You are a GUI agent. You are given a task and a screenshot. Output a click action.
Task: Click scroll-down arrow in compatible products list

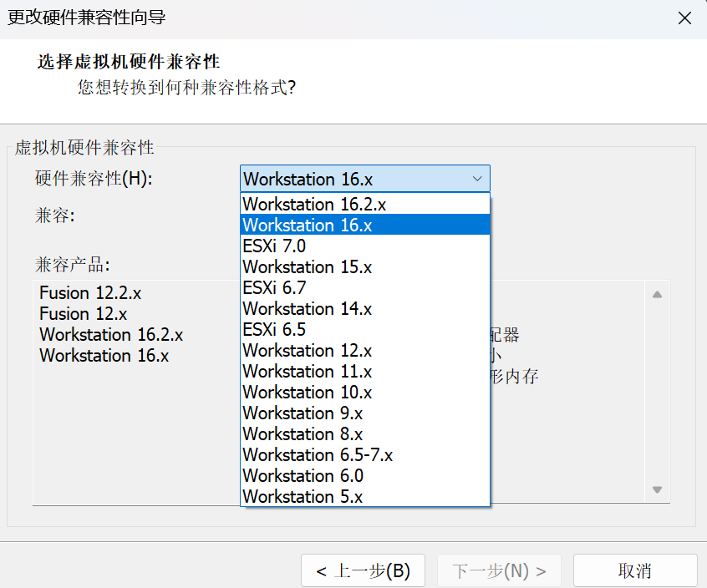pos(657,489)
